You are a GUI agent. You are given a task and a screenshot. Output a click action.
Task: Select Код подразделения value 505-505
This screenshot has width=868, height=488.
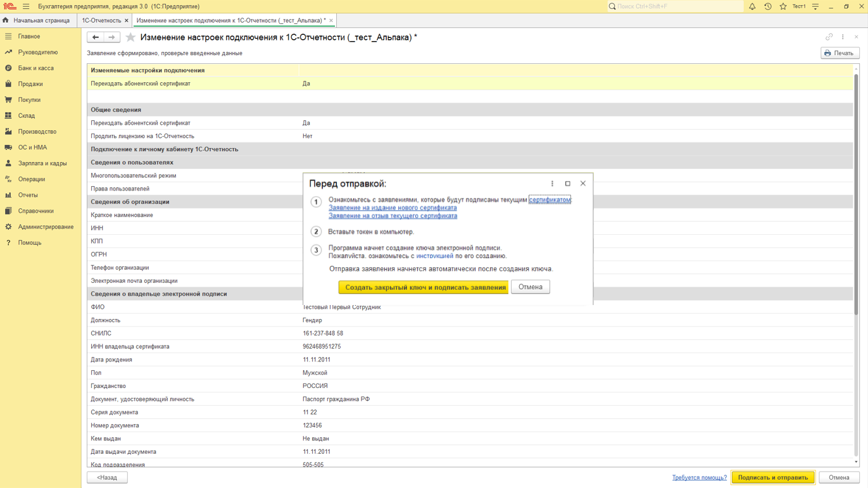tap(313, 465)
